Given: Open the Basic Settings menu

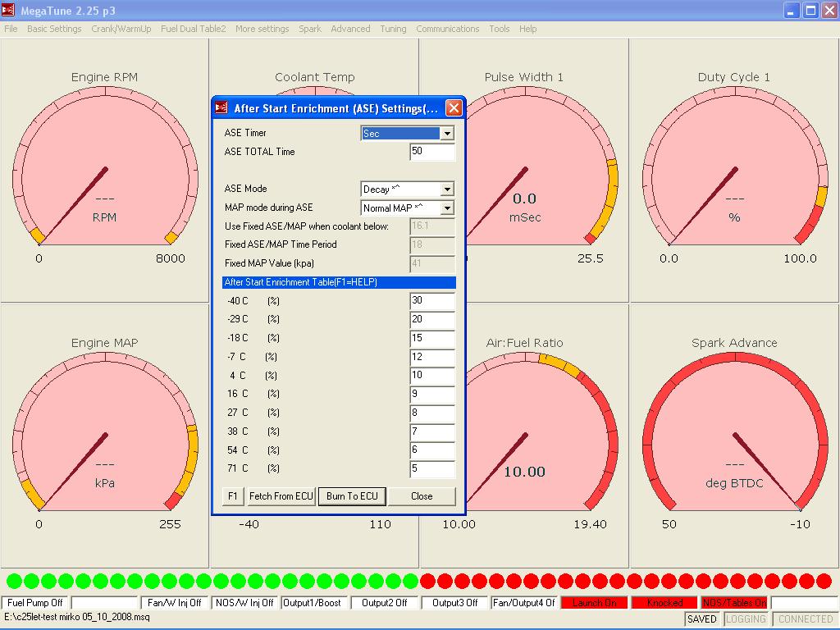Looking at the screenshot, I should [x=54, y=29].
